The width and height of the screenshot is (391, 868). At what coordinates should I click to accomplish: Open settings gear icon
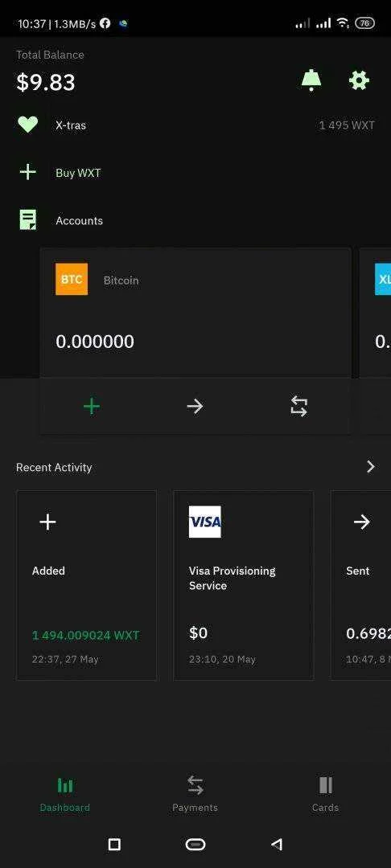pyautogui.click(x=359, y=81)
